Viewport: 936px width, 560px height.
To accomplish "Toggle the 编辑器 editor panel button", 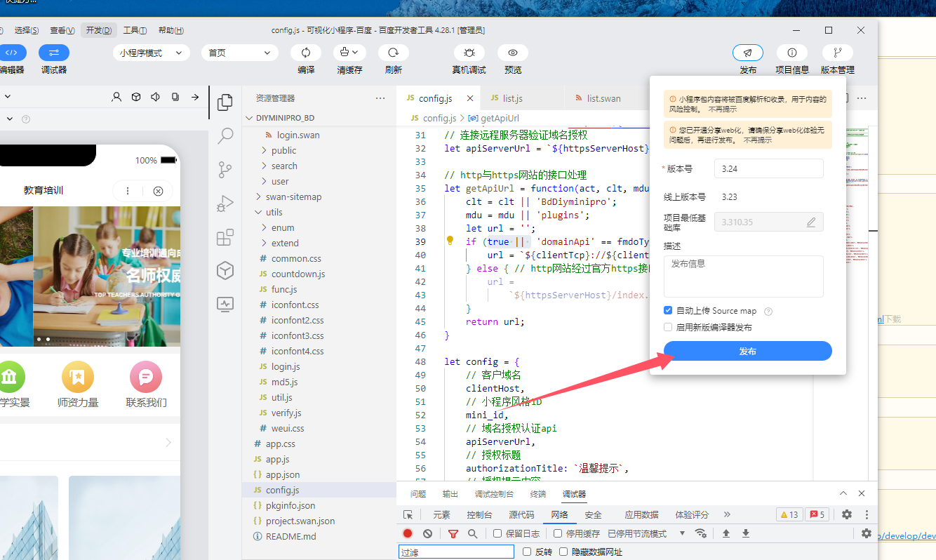I will click(x=12, y=53).
